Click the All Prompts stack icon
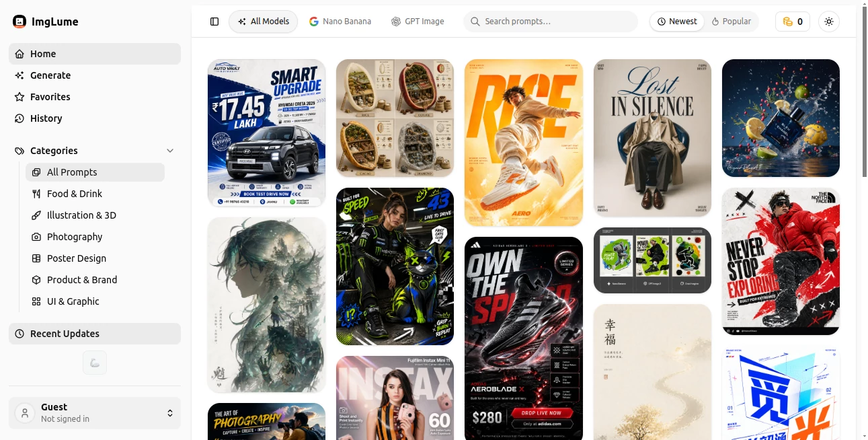868x440 pixels. [36, 172]
